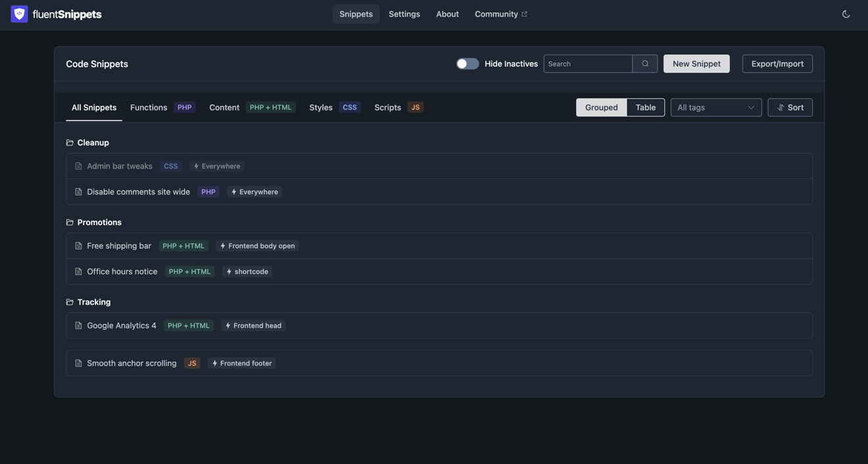Click the external link icon beside Community

pyautogui.click(x=524, y=14)
